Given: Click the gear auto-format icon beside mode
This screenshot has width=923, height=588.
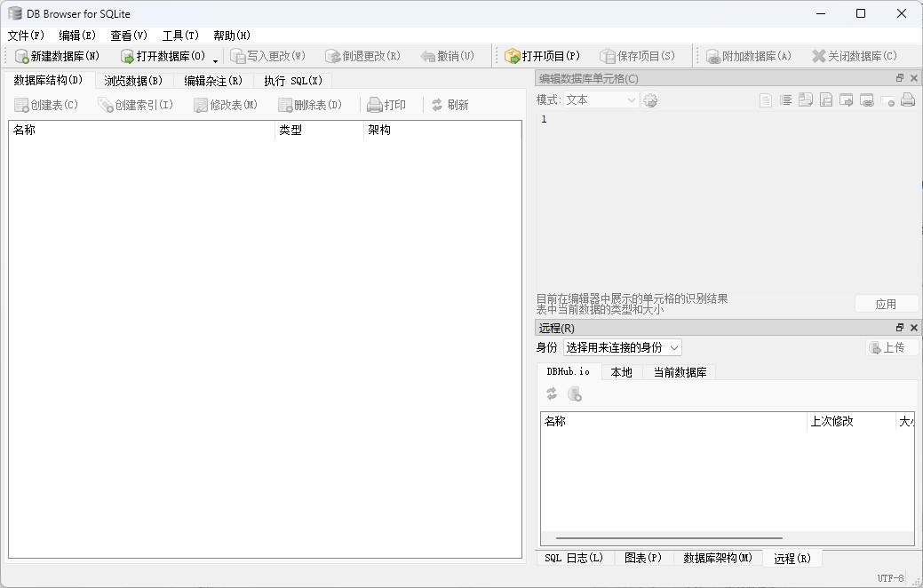Looking at the screenshot, I should [x=650, y=100].
